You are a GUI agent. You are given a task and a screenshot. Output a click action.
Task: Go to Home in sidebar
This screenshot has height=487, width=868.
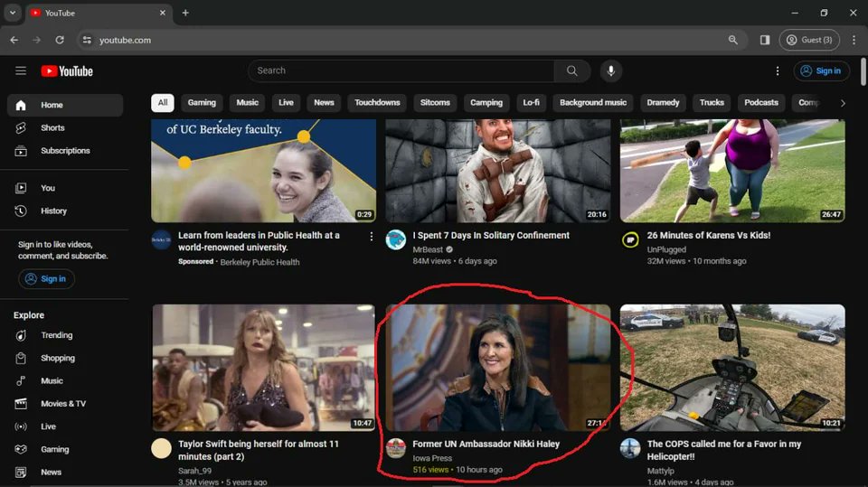(x=65, y=105)
